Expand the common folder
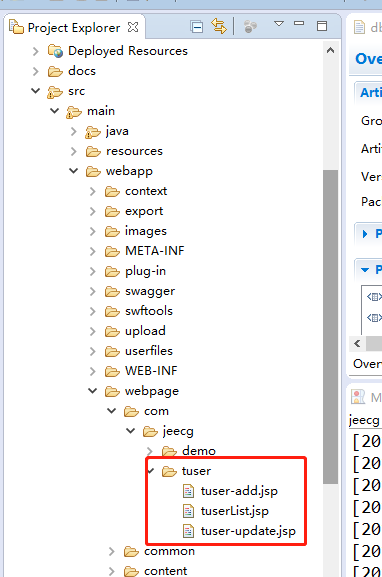Screen dimensions: 382x577 (112, 551)
